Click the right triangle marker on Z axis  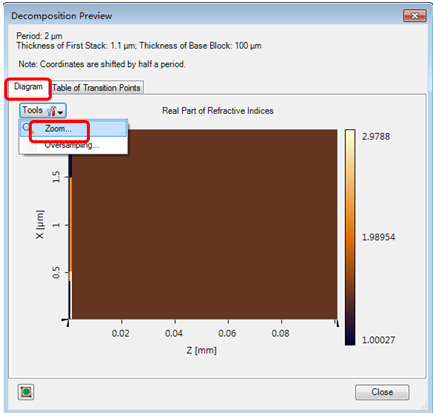[337, 323]
